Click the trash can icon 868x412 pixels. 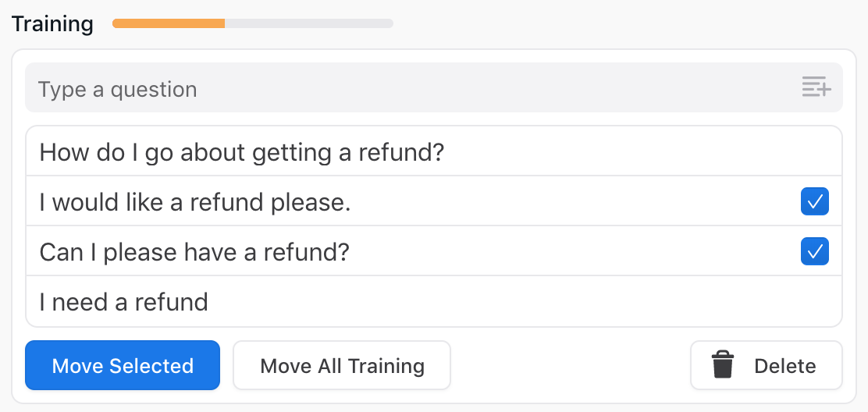tap(723, 365)
